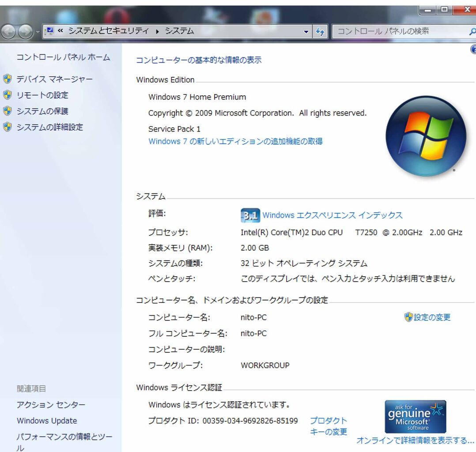Open Windows エクスペリエンス インデックス link
Image resolution: width=476 pixels, height=452 pixels.
(332, 215)
